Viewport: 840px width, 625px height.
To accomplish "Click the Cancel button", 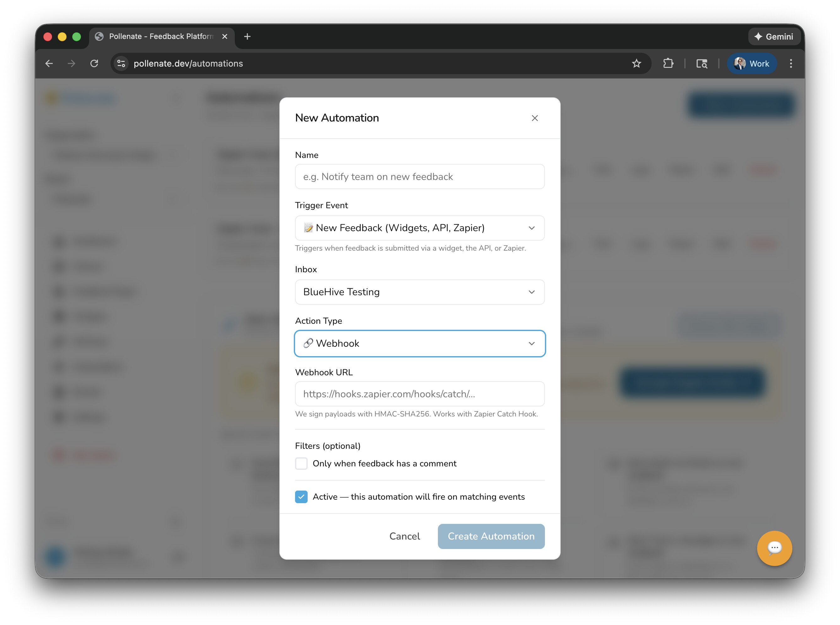I will 405,536.
